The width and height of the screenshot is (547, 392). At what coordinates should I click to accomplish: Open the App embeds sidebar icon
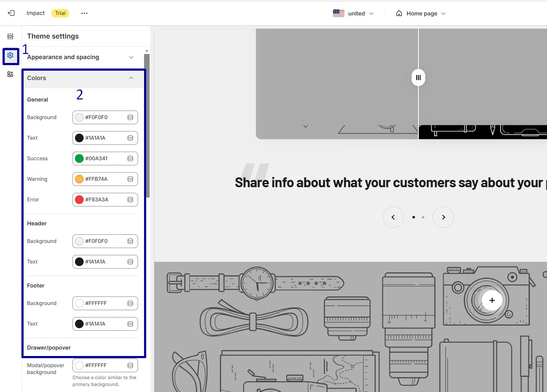pos(10,74)
